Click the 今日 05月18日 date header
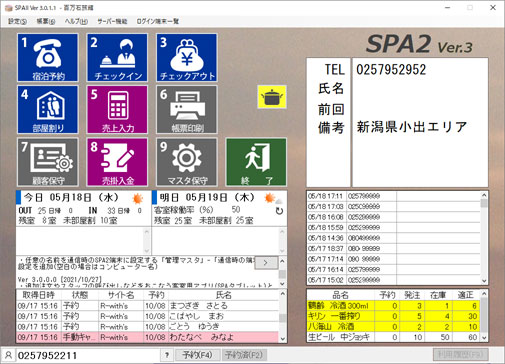 coord(71,197)
